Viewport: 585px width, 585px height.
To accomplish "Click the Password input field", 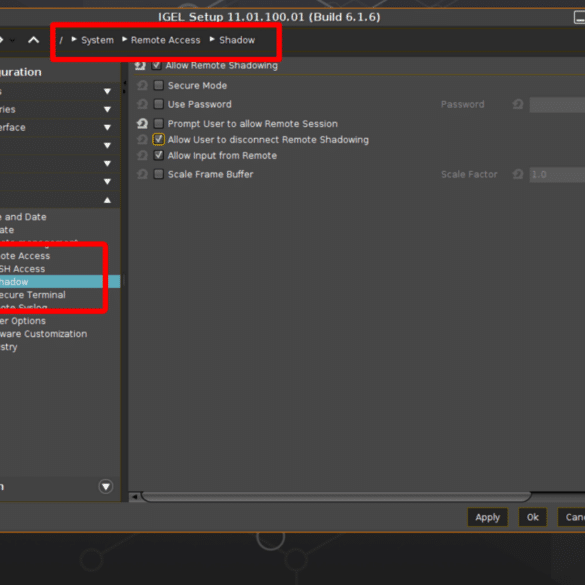I will point(557,104).
